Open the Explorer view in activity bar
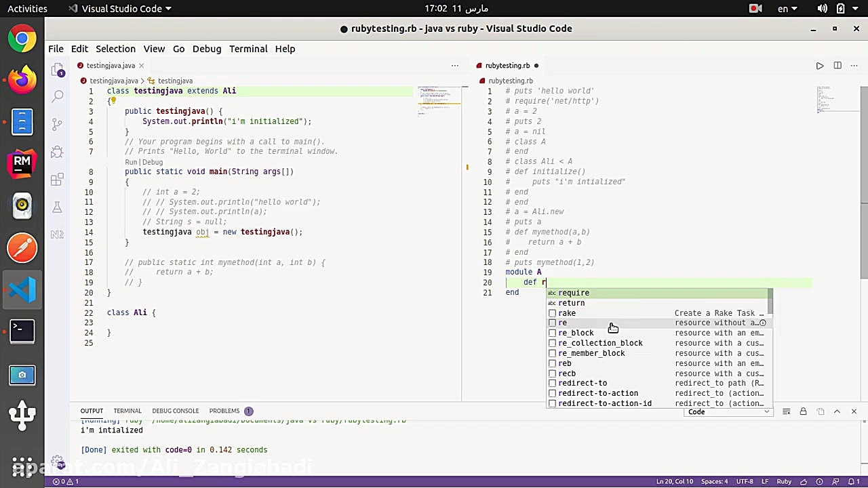Image resolution: width=868 pixels, height=488 pixels. coord(58,70)
